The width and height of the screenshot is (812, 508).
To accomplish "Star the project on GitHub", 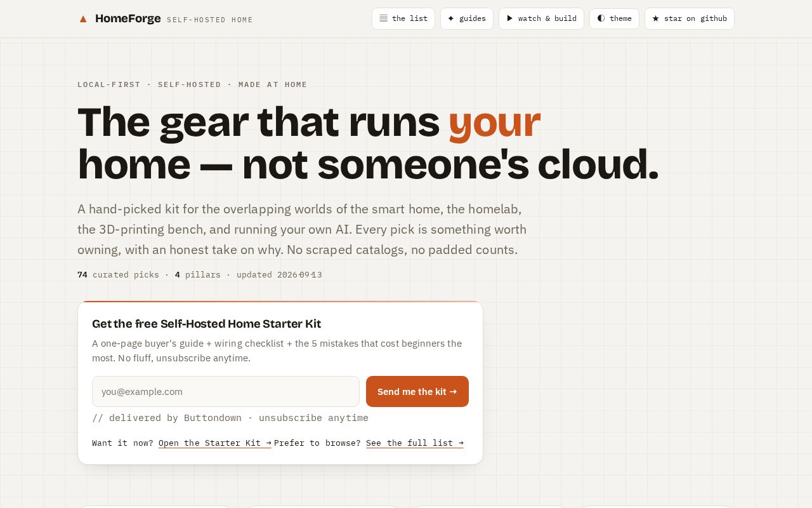I will (x=690, y=18).
